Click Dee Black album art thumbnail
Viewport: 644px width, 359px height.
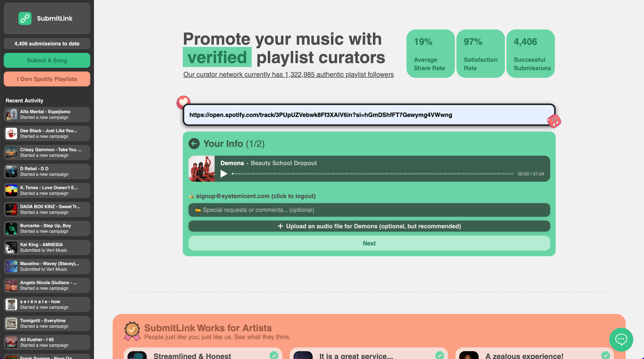pyautogui.click(x=11, y=134)
